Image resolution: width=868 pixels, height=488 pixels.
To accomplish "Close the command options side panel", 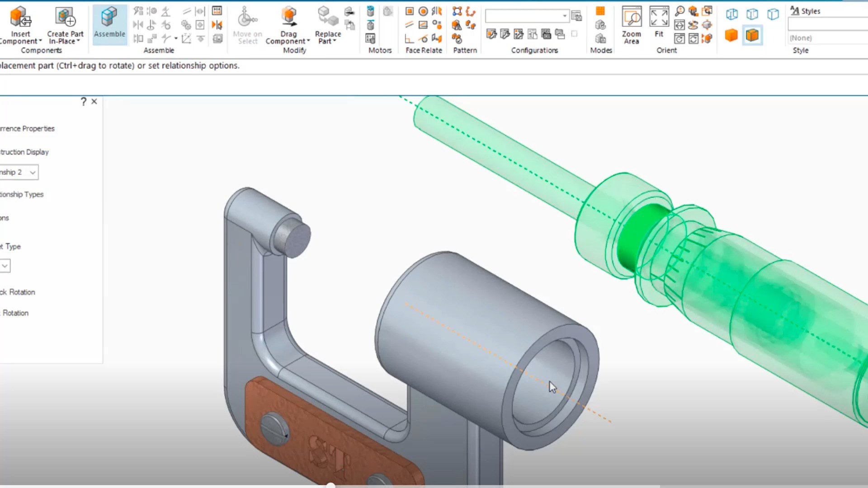I will [94, 102].
